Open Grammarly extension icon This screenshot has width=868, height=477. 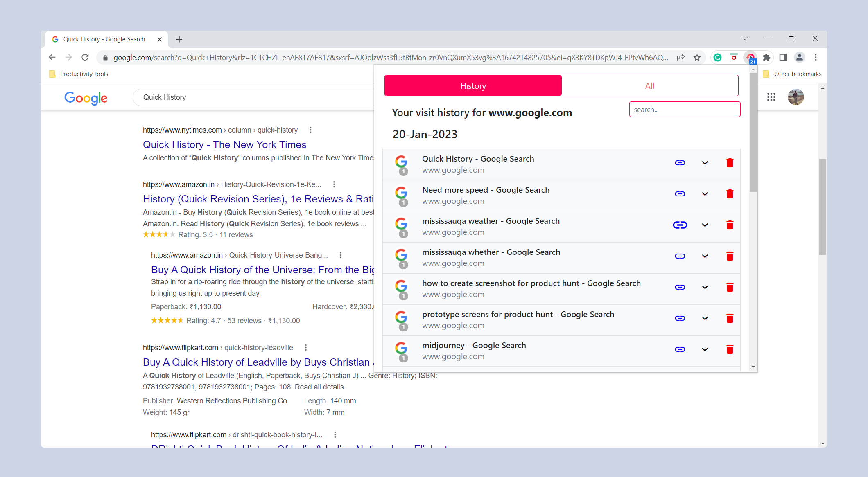click(x=717, y=58)
